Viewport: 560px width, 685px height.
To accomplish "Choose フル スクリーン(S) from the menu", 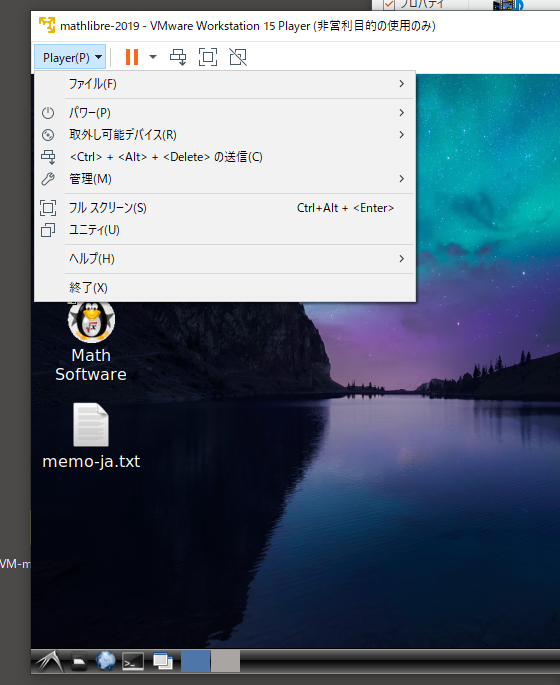I will (x=225, y=208).
